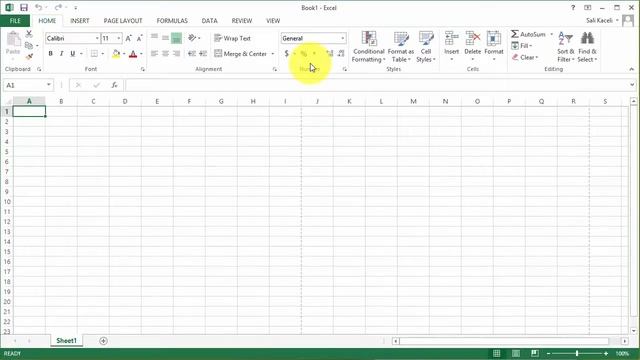Open Conditional Formatting
The height and width of the screenshot is (360, 640).
[369, 47]
